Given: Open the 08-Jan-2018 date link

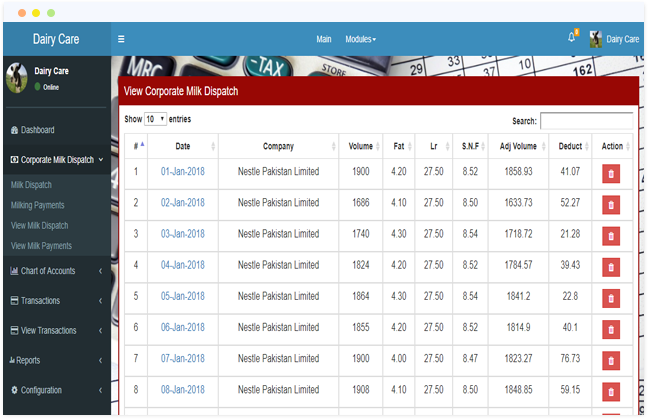Looking at the screenshot, I should (183, 390).
